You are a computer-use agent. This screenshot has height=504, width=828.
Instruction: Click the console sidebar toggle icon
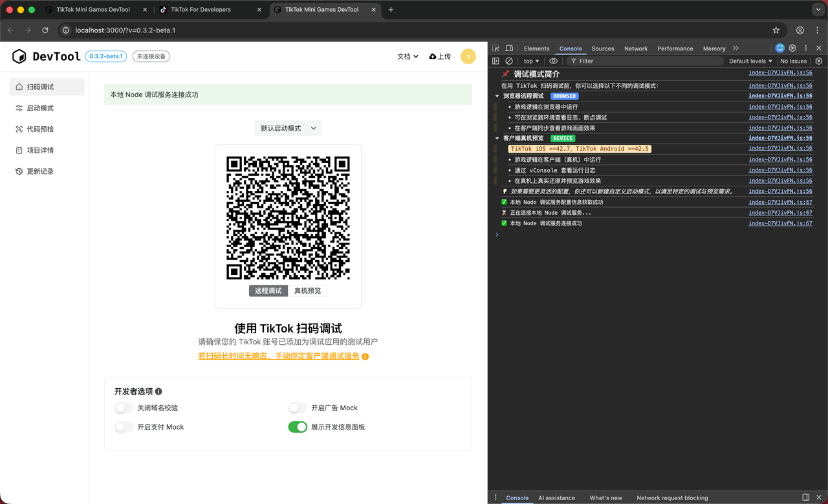click(x=496, y=61)
